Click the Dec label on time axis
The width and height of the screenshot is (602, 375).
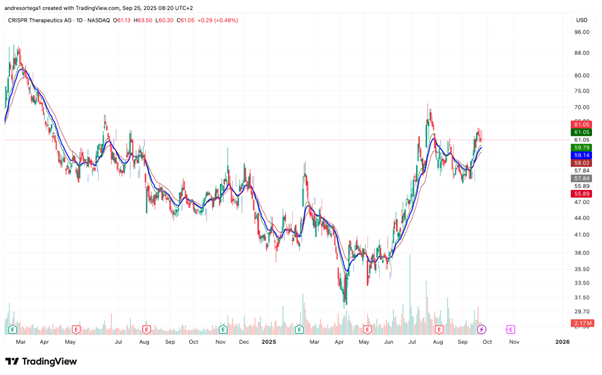click(244, 342)
